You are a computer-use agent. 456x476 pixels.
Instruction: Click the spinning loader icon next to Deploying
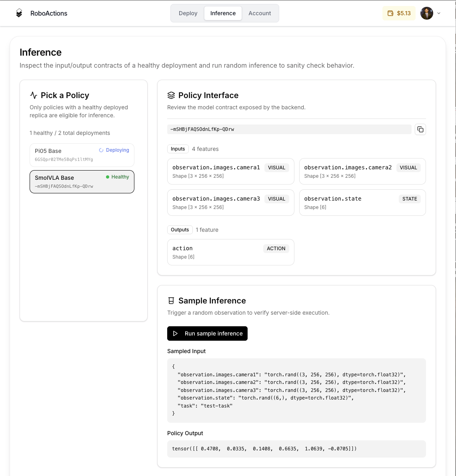[x=101, y=150]
